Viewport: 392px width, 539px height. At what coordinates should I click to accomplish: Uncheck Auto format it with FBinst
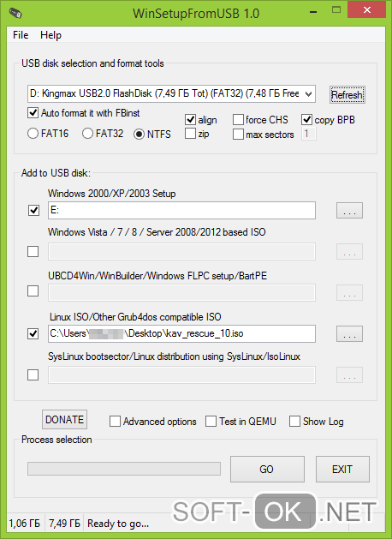tap(33, 113)
